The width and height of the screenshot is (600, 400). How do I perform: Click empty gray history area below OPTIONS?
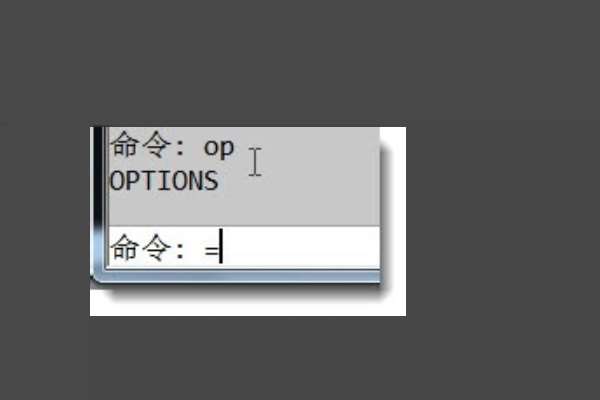[x=244, y=209]
